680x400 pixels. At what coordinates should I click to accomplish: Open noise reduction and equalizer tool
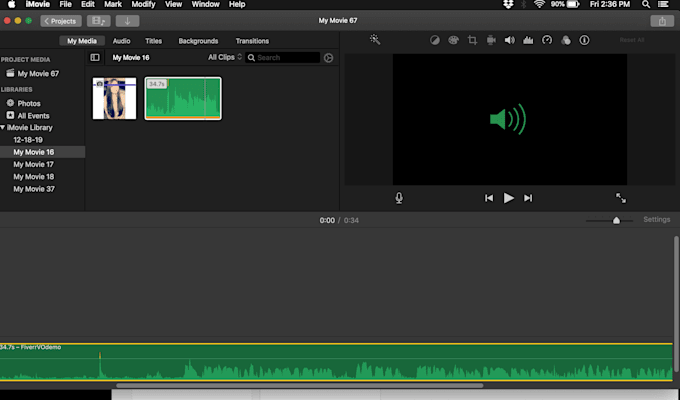pos(528,40)
